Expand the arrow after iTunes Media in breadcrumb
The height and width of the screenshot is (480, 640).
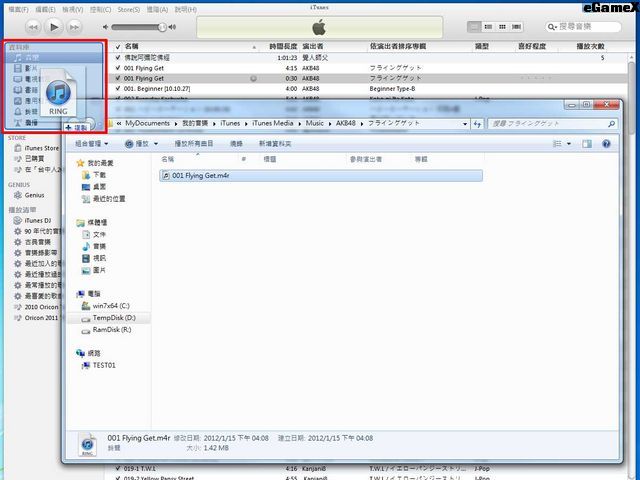(x=300, y=124)
